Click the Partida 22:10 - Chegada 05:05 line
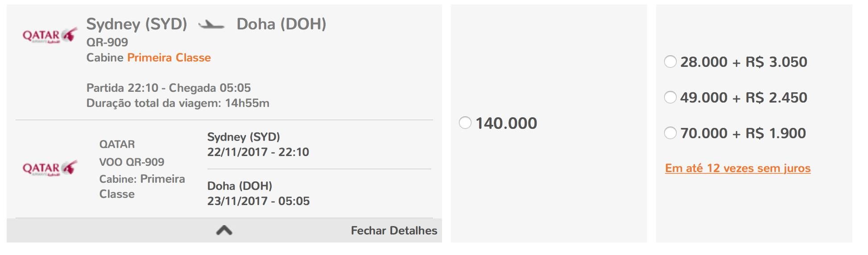Screen dimensions: 868x255 (169, 88)
